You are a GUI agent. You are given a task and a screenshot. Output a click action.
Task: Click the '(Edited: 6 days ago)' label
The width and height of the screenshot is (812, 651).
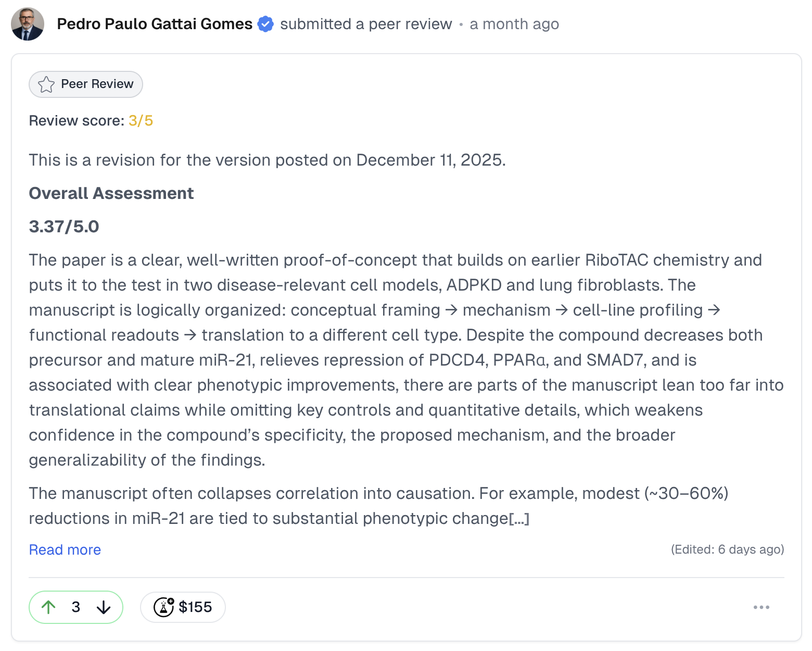(x=727, y=549)
